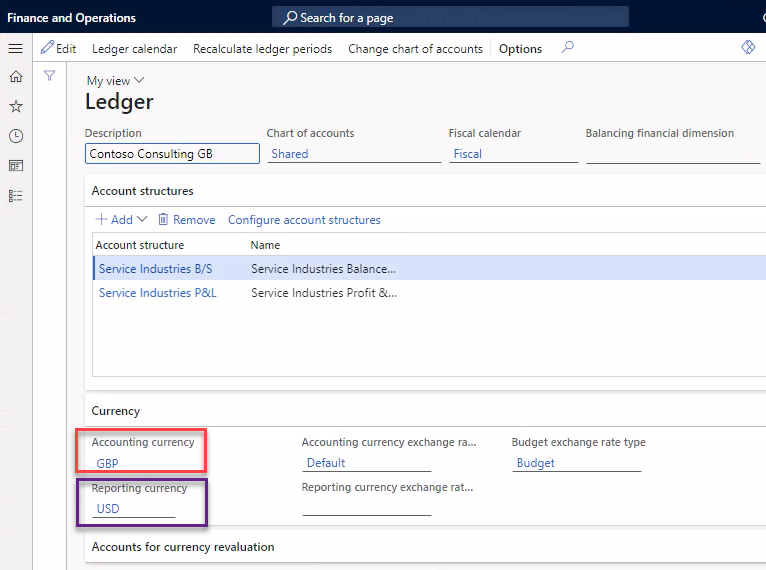Screen dimensions: 766x570
Task: Open Recent clock icon in sidebar
Action: [15, 136]
